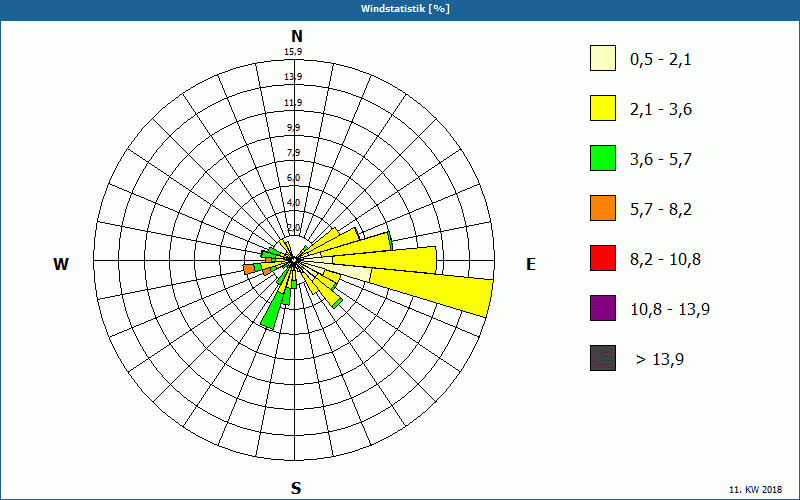The image size is (800, 500).
Task: Click the legend label '3,6 - 5,7'
Action: click(661, 160)
